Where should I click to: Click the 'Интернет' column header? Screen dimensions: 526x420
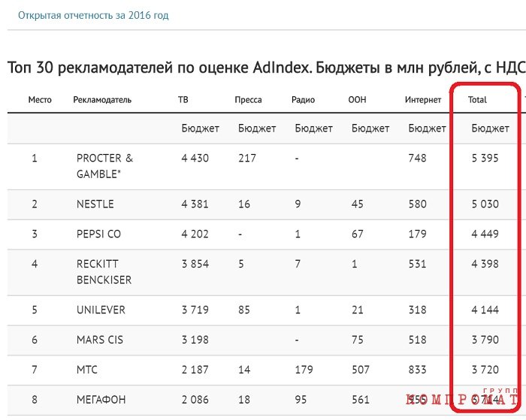point(423,100)
